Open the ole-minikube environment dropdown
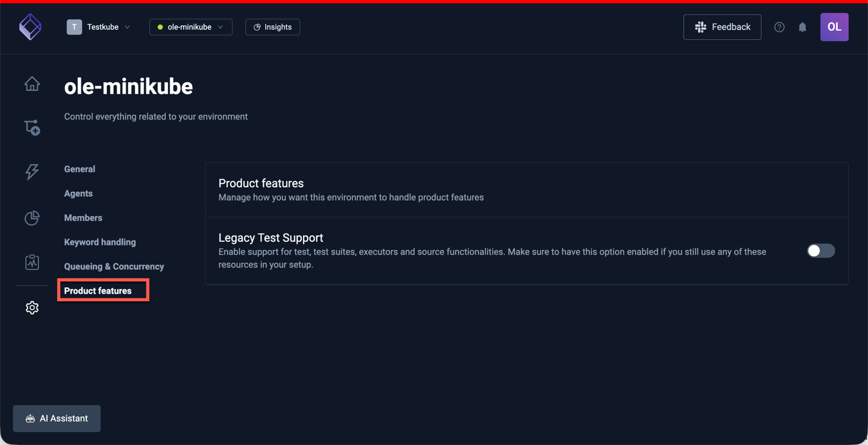 tap(190, 27)
